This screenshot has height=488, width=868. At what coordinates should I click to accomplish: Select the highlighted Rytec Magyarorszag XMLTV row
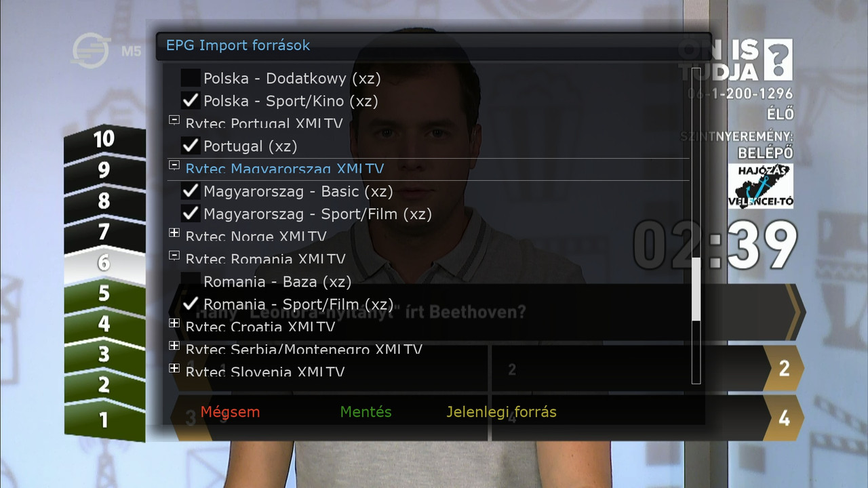point(428,169)
